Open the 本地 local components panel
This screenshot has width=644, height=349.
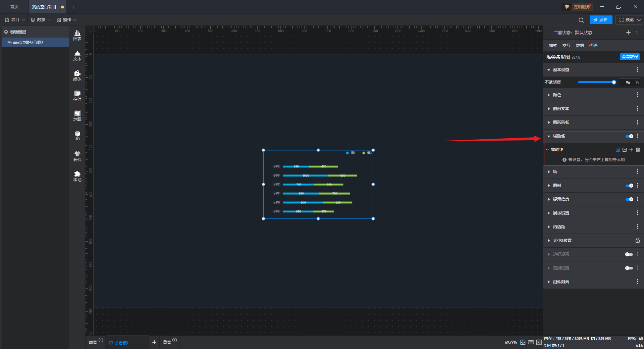click(77, 176)
